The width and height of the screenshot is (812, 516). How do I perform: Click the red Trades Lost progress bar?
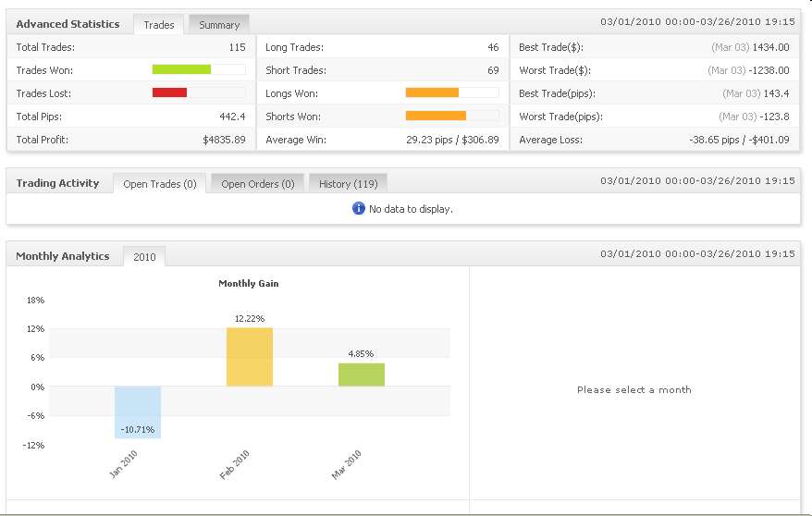pyautogui.click(x=170, y=92)
